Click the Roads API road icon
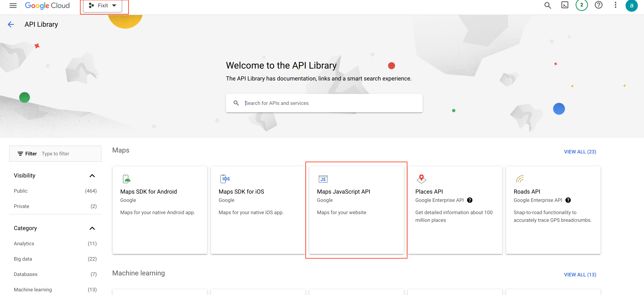The width and height of the screenshot is (644, 295). click(x=520, y=179)
